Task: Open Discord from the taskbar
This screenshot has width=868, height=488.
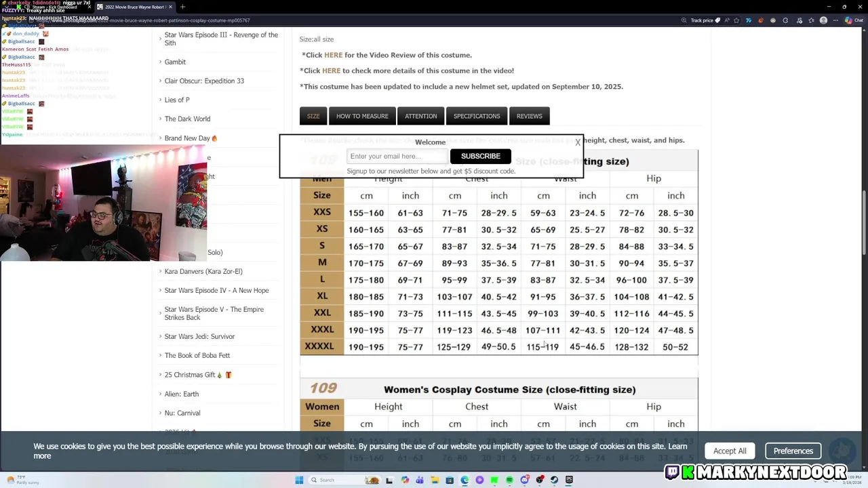Action: click(x=524, y=480)
